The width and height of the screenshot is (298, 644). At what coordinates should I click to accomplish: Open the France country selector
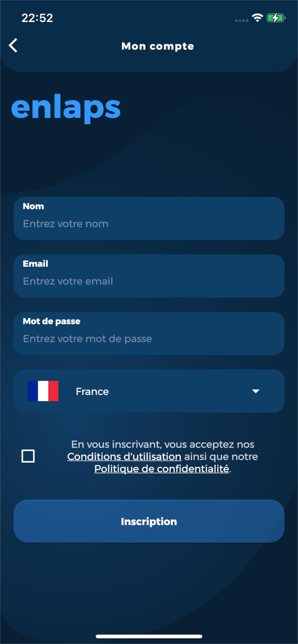pos(149,391)
